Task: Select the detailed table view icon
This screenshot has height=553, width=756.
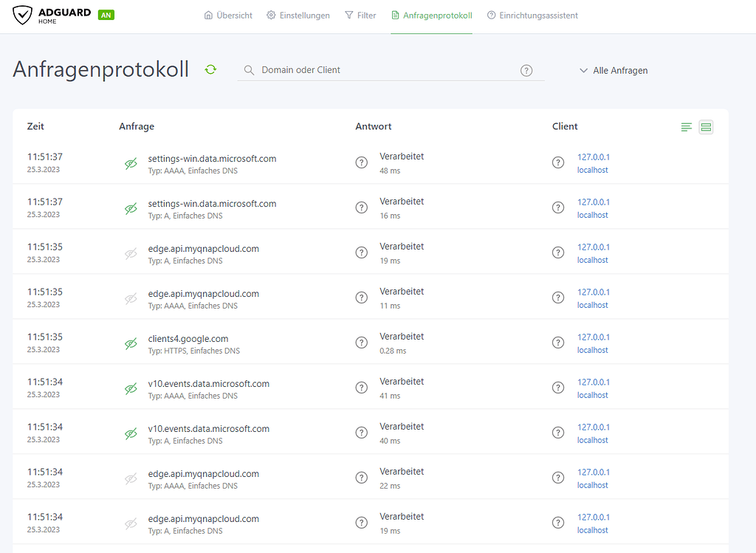Action: coord(706,128)
